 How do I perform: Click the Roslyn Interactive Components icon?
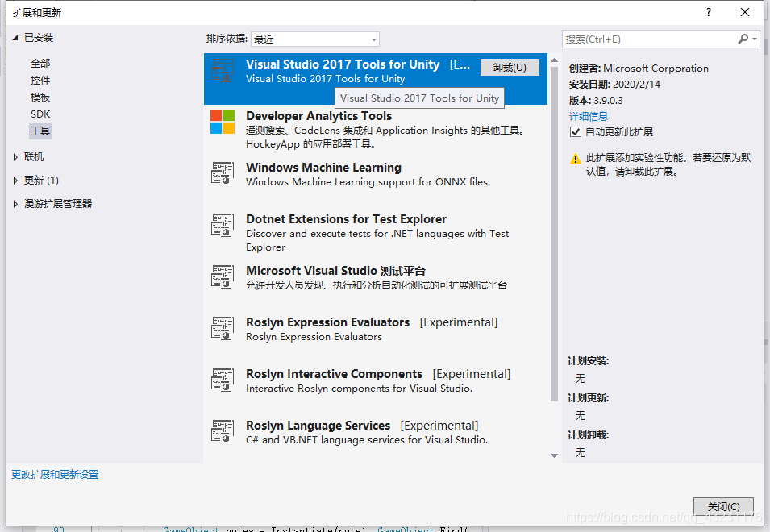point(222,380)
